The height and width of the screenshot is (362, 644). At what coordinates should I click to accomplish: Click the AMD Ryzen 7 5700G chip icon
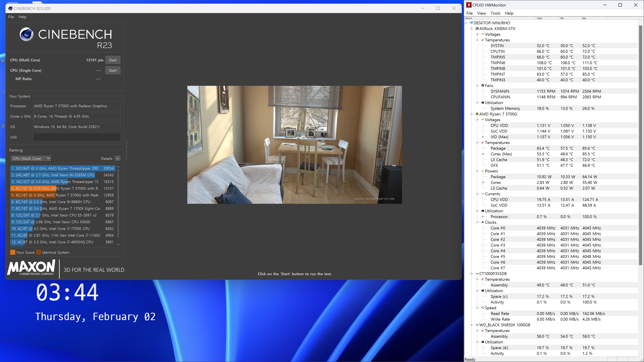tap(477, 114)
